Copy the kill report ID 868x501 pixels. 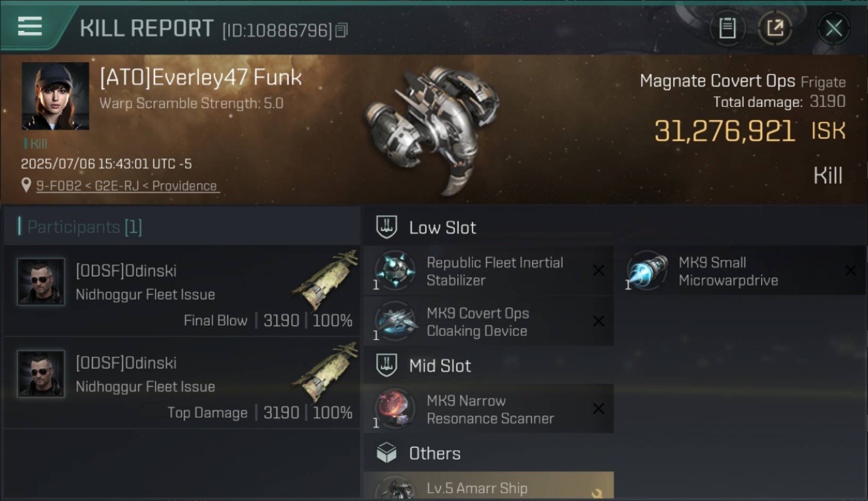[x=341, y=31]
